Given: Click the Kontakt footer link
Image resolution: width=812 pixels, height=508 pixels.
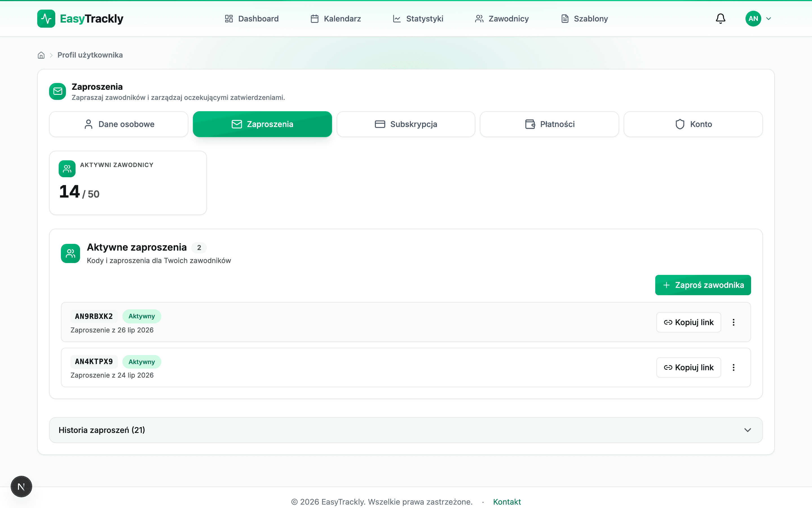Looking at the screenshot, I should tap(507, 502).
